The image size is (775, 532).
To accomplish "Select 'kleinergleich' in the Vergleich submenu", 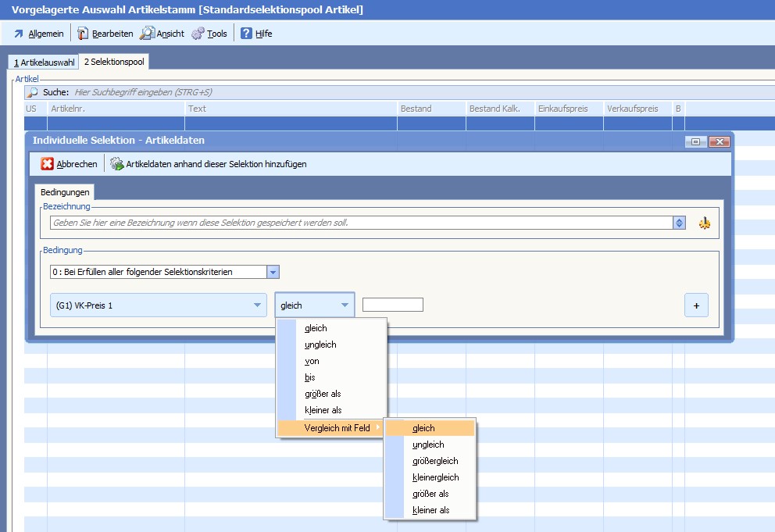I will [435, 477].
